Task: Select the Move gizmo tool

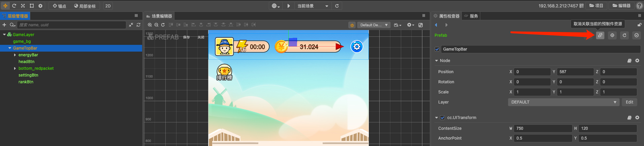Action: (x=5, y=6)
